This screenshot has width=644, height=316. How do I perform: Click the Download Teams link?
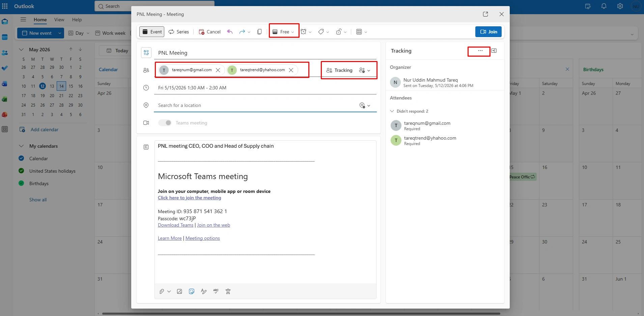(175, 225)
